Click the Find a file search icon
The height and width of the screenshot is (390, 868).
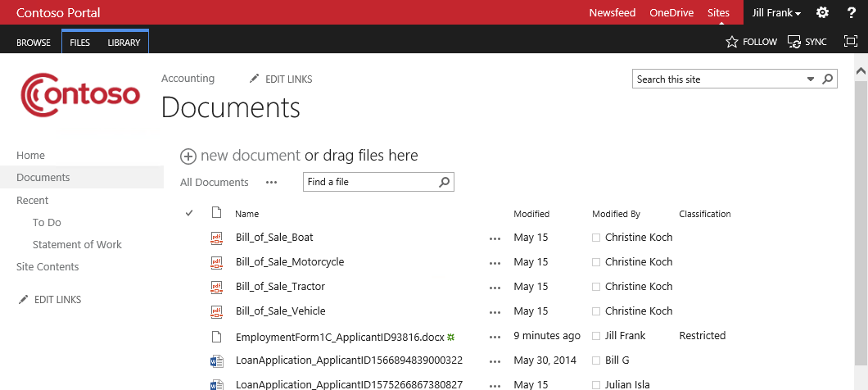click(x=444, y=182)
